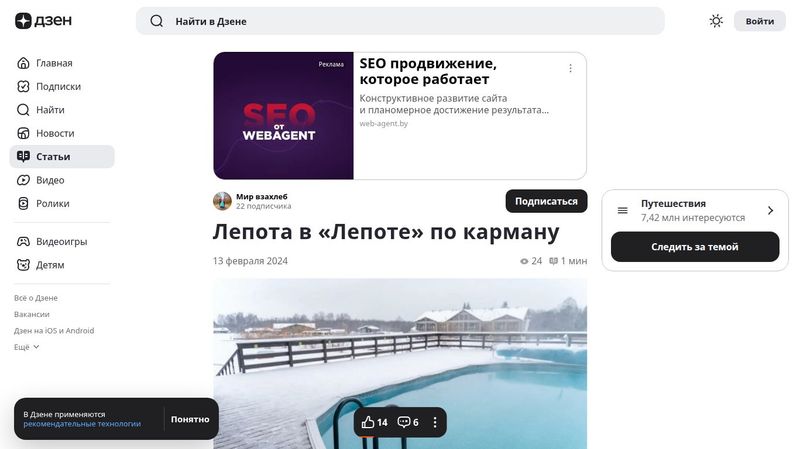Click the like thumbs-up icon
Image resolution: width=800 pixels, height=449 pixels.
(368, 422)
